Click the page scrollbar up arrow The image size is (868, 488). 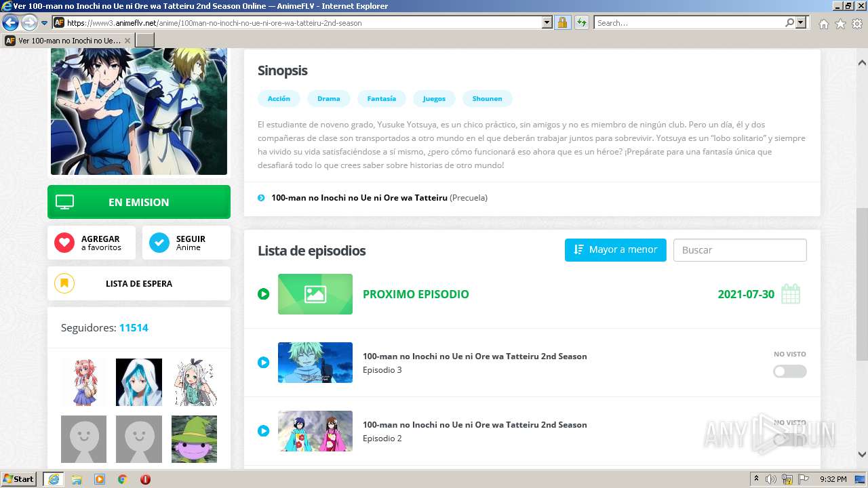coord(862,62)
